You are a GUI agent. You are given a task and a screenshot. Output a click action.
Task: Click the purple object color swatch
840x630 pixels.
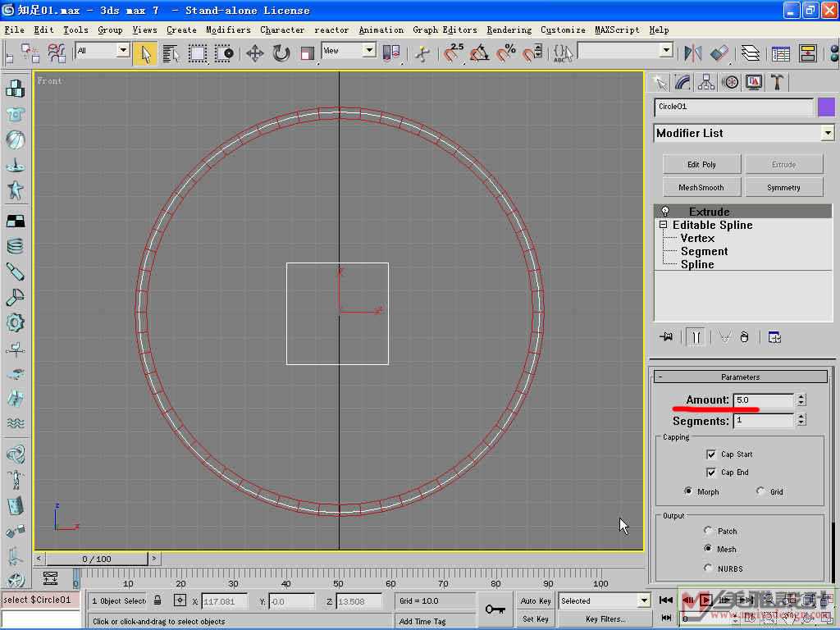pyautogui.click(x=826, y=107)
